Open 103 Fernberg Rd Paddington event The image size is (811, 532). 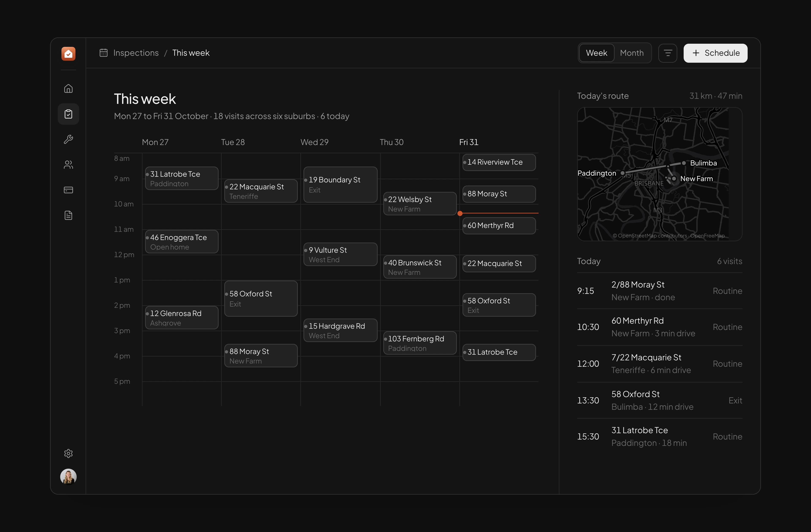pos(420,343)
